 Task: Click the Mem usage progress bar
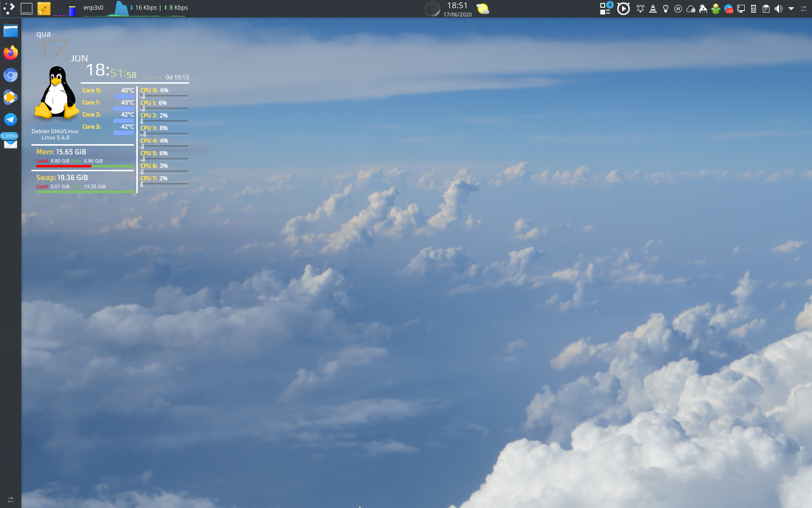(85, 166)
